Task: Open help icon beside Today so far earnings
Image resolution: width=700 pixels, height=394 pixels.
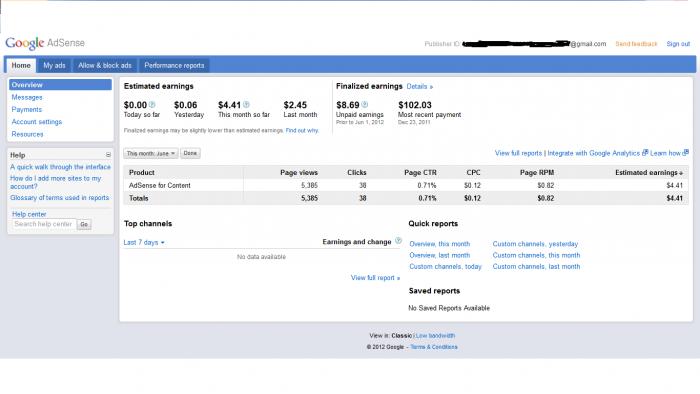Action: click(x=152, y=104)
